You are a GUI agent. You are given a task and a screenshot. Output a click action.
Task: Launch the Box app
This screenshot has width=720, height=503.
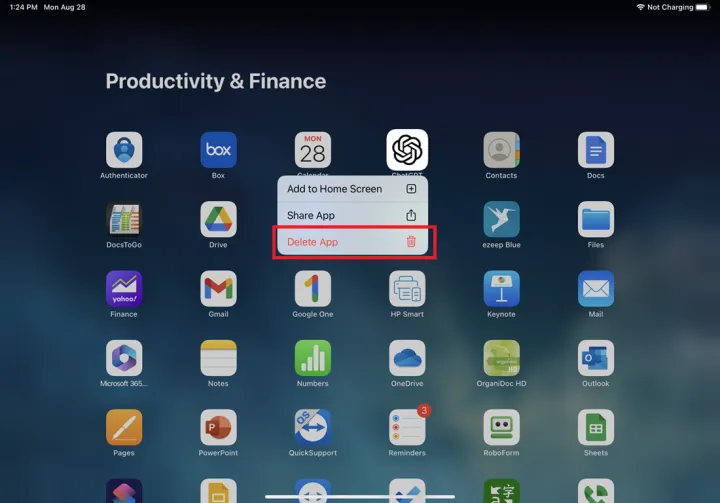tap(218, 150)
